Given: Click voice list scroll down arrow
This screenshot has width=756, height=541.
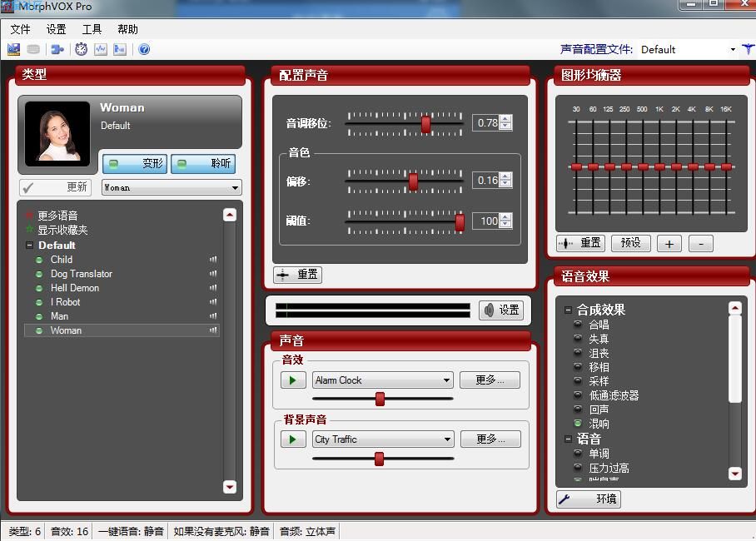Looking at the screenshot, I should (x=230, y=487).
